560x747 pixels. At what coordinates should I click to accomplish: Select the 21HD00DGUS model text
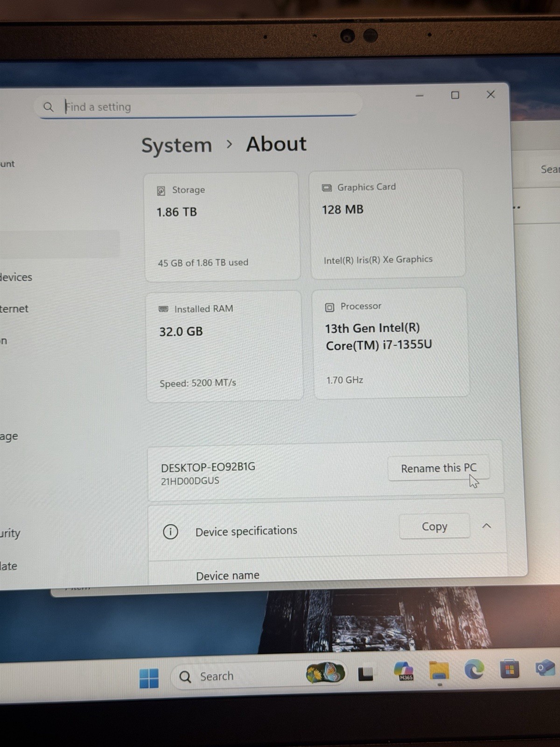190,481
